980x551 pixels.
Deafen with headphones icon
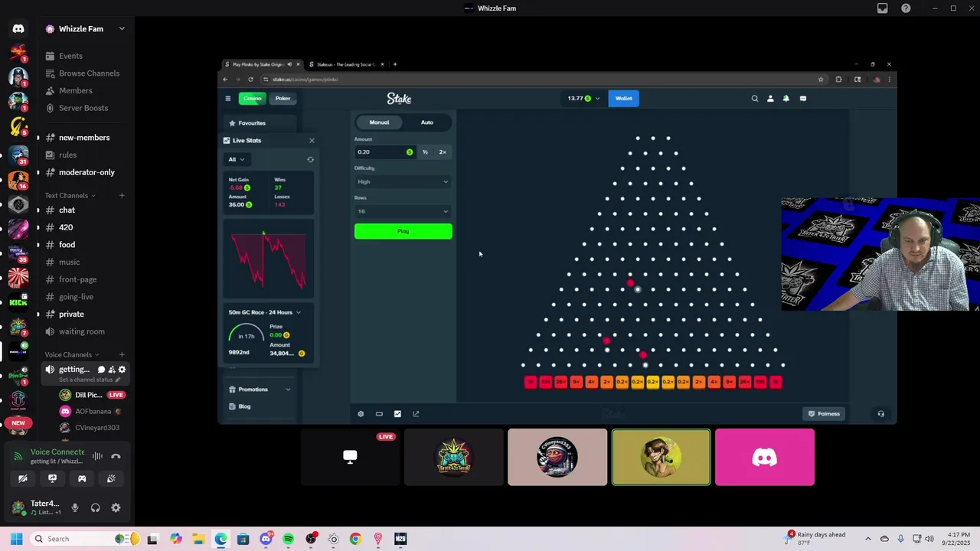pos(95,507)
